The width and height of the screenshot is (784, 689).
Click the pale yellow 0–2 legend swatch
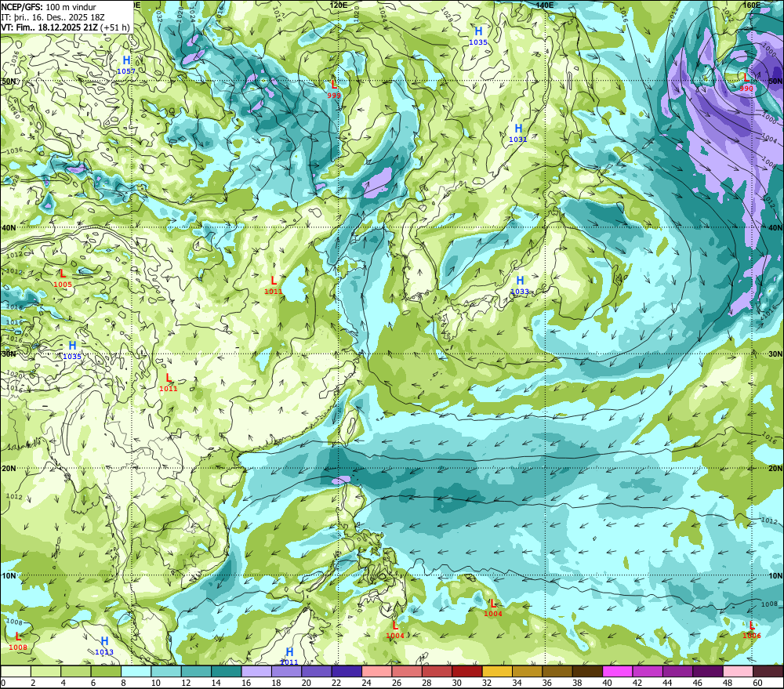point(16,672)
